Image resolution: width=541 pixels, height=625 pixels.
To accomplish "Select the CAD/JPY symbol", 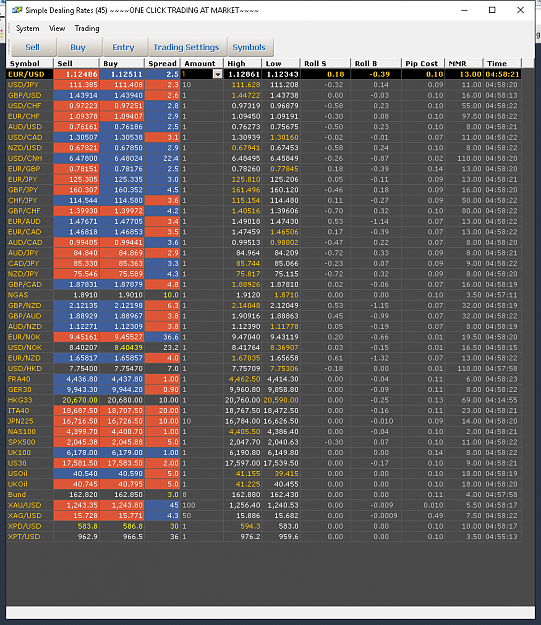I will click(23, 263).
